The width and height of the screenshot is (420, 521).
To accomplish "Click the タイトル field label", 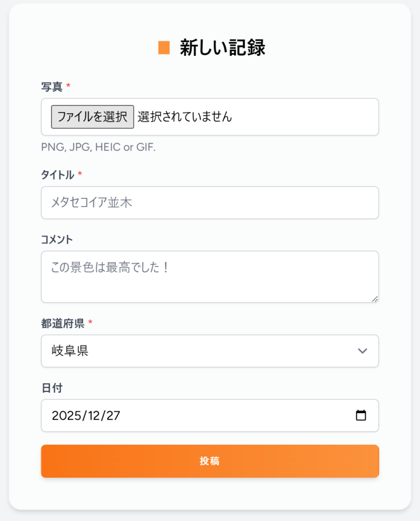I will [57, 175].
